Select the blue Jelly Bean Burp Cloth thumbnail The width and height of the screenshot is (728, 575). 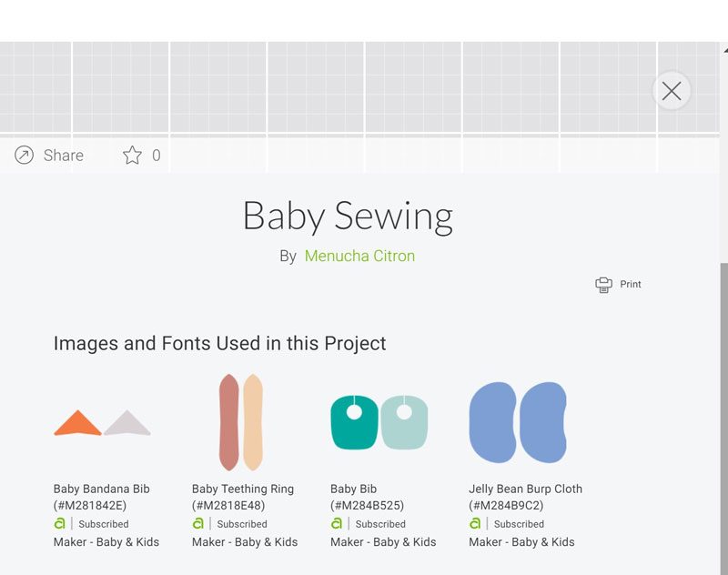click(x=518, y=422)
